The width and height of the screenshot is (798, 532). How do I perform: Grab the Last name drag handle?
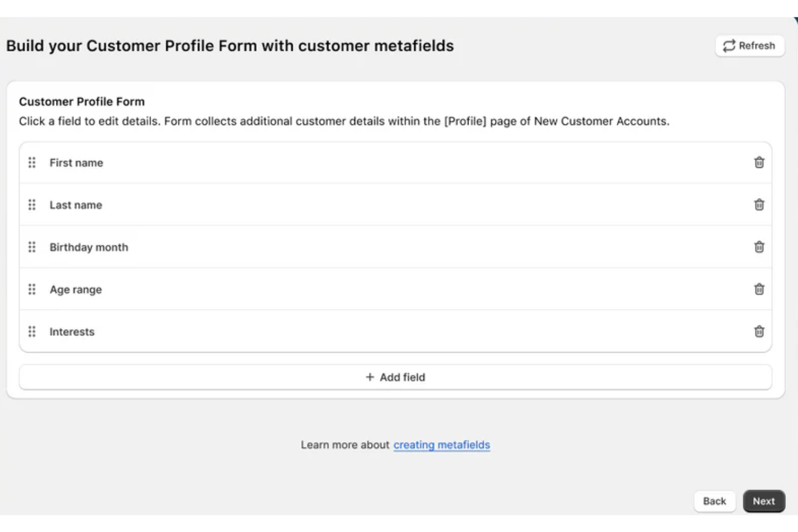(32, 205)
